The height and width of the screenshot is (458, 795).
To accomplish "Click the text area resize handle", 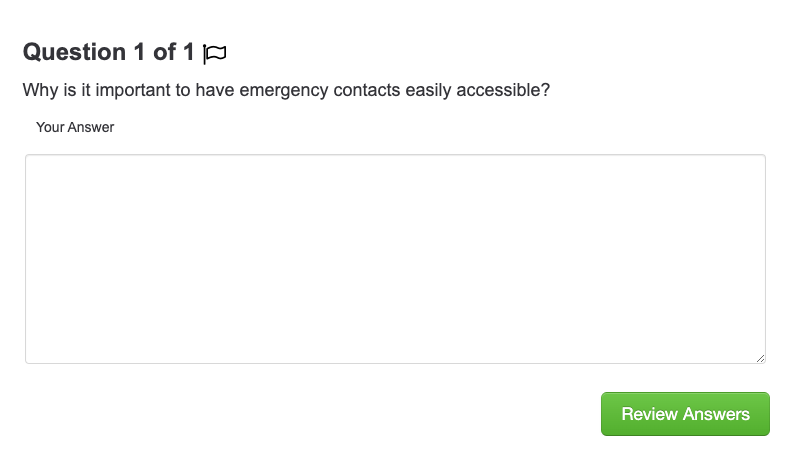I will [760, 358].
